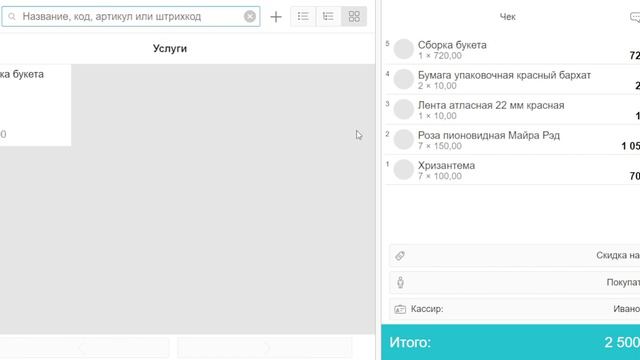Viewport: 640px width, 360px height.
Task: Click the Роза пионовидная item image circle
Action: point(404,139)
